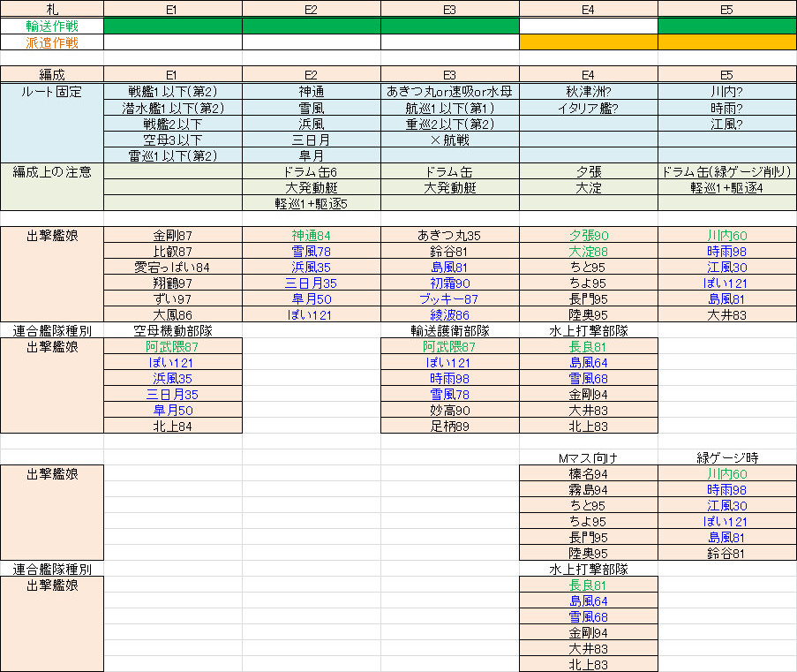The width and height of the screenshot is (797, 672).
Task: Select cell 軽巡1+駆逐4
Action: click(727, 187)
